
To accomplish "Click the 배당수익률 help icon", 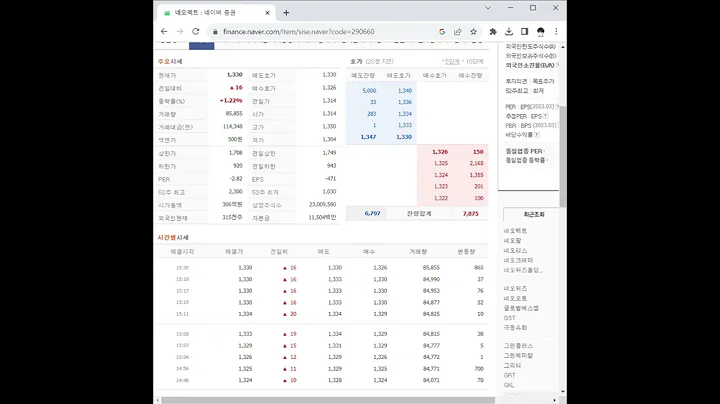I will 537,135.
